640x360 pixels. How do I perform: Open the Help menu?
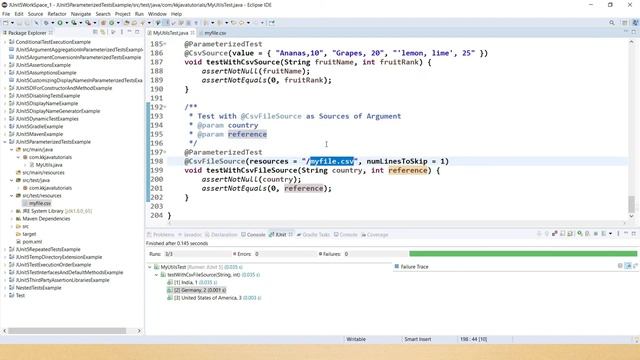[x=176, y=14]
